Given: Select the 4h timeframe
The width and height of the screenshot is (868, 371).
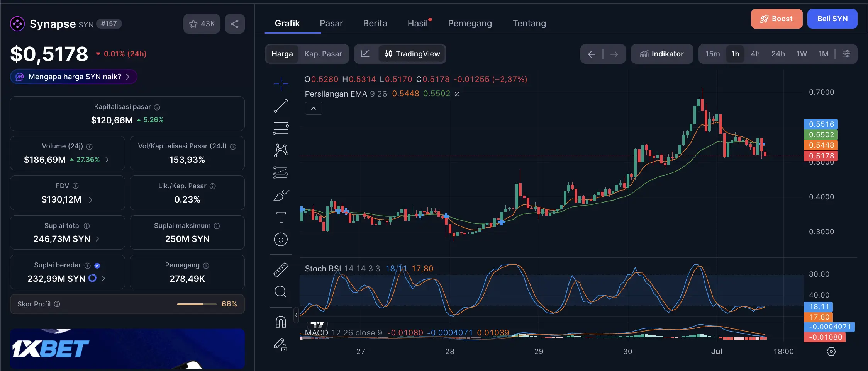Looking at the screenshot, I should tap(755, 54).
